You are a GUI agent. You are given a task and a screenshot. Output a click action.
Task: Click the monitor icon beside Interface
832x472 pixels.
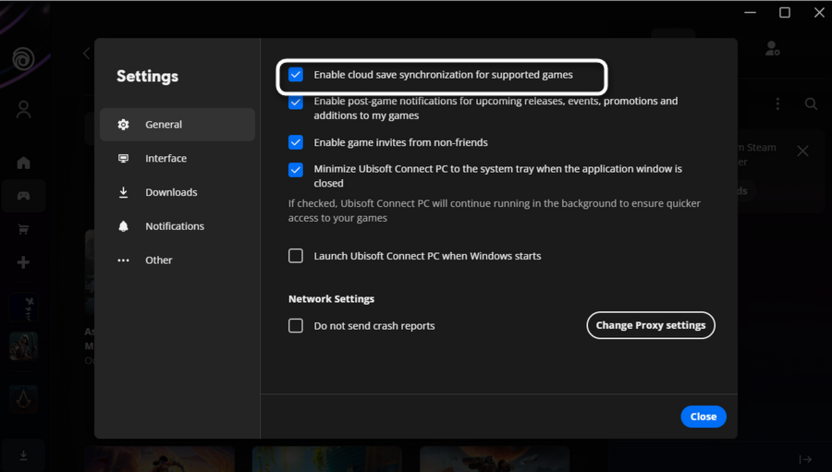click(x=123, y=159)
